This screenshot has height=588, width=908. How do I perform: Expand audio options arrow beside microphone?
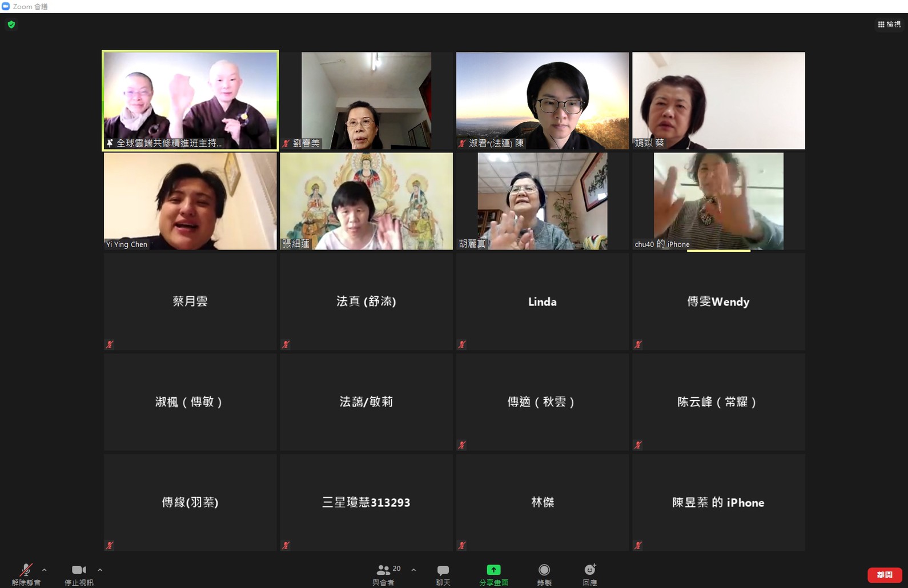[x=45, y=570]
